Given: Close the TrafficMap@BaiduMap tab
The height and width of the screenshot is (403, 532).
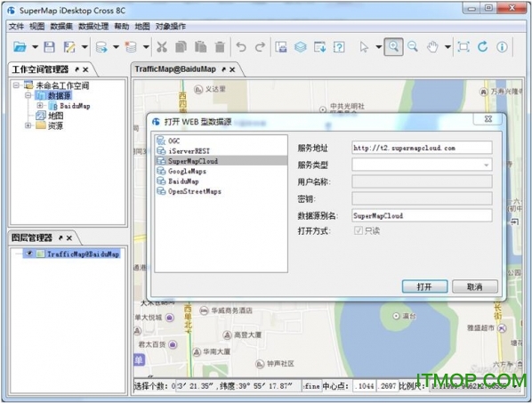Looking at the screenshot, I should point(232,69).
